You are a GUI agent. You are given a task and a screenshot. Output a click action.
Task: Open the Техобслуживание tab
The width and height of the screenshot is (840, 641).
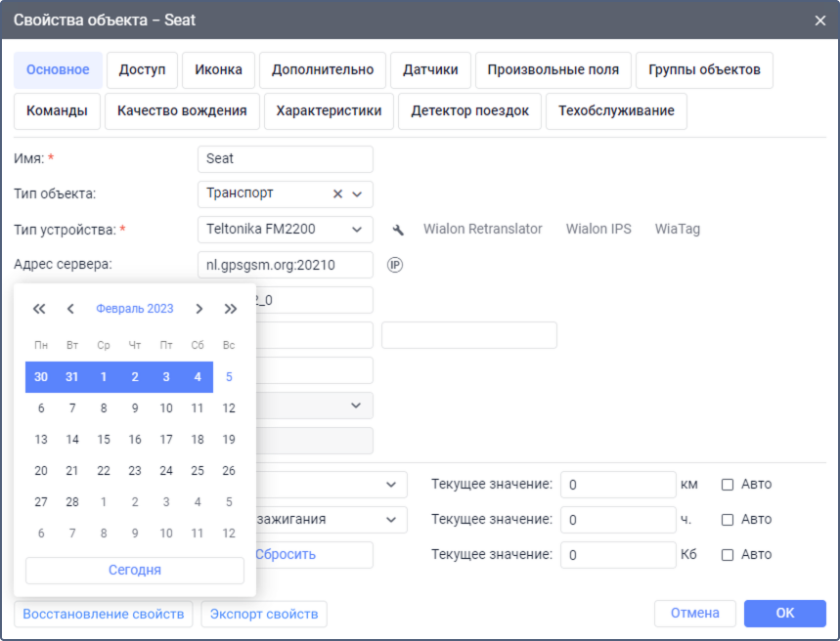click(616, 111)
